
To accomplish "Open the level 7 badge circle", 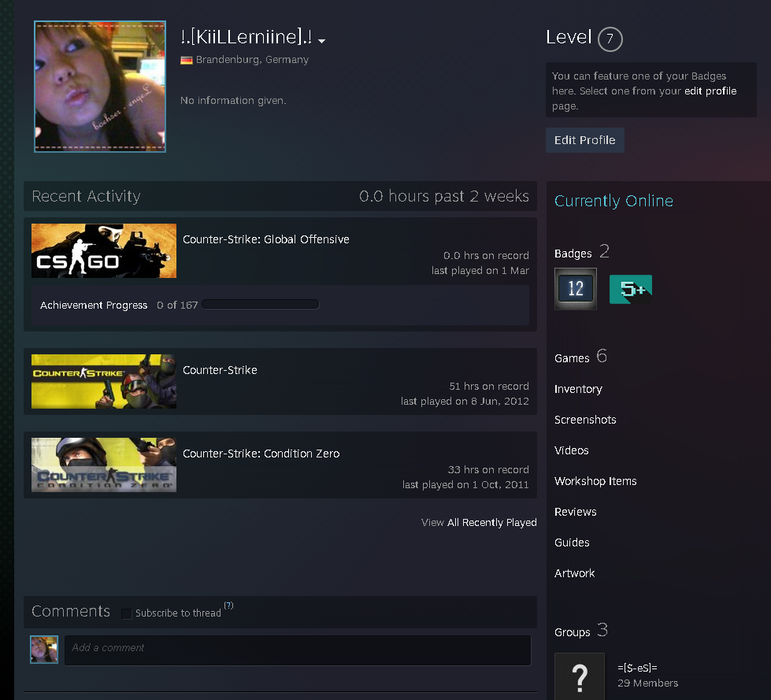I will (610, 39).
